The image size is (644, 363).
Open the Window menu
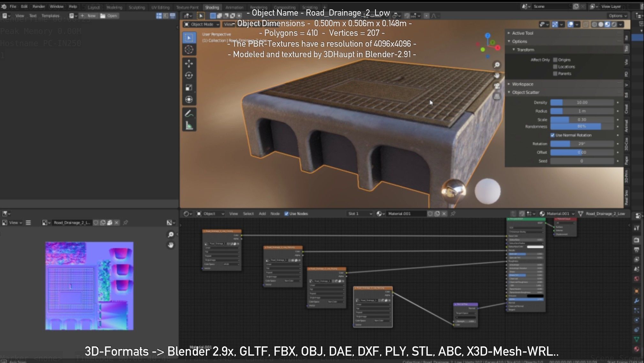(x=56, y=6)
